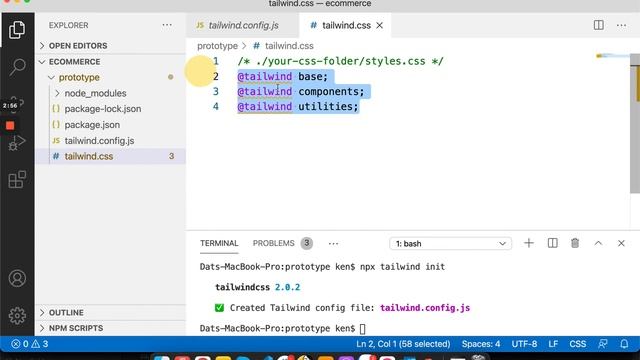Open the Explorer view in activity bar
Screen dimensions: 640x360
pyautogui.click(x=17, y=30)
